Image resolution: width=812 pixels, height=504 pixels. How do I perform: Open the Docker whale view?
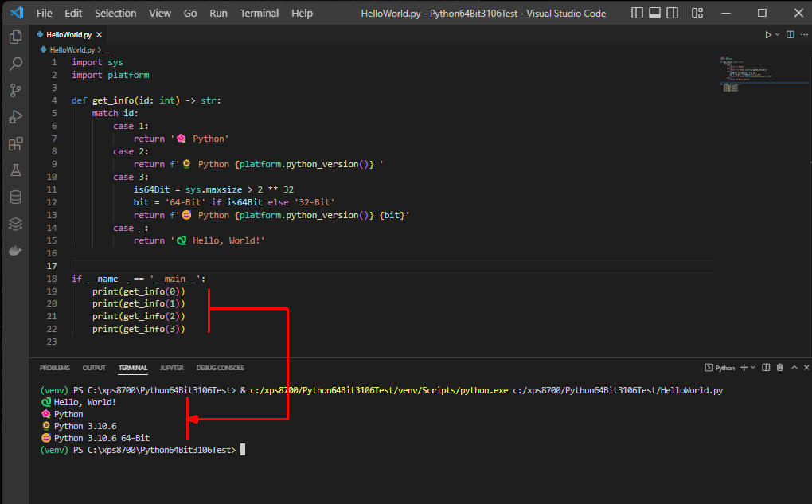16,251
